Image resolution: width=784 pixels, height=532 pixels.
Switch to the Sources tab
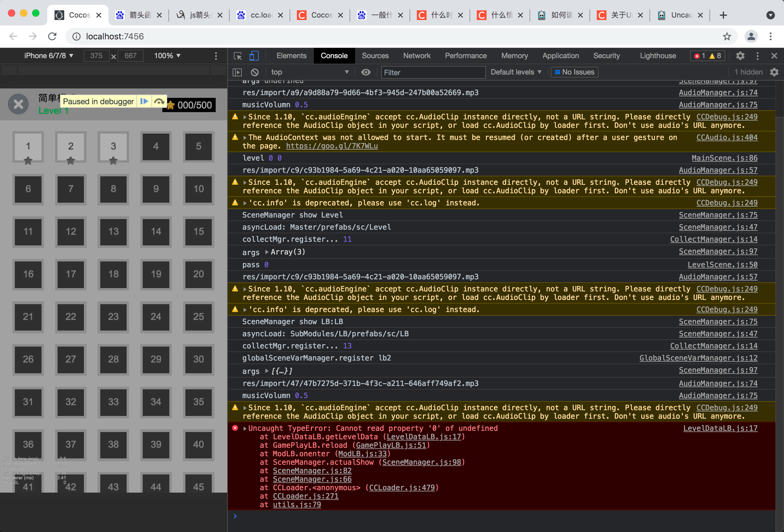tap(375, 56)
